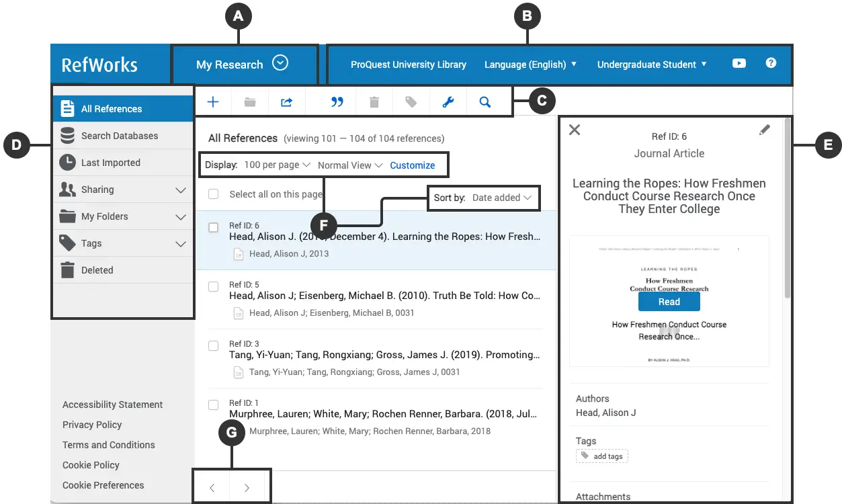Screen dimensions: 842x504
Task: Open the share icon in the toolbar
Action: [x=286, y=101]
